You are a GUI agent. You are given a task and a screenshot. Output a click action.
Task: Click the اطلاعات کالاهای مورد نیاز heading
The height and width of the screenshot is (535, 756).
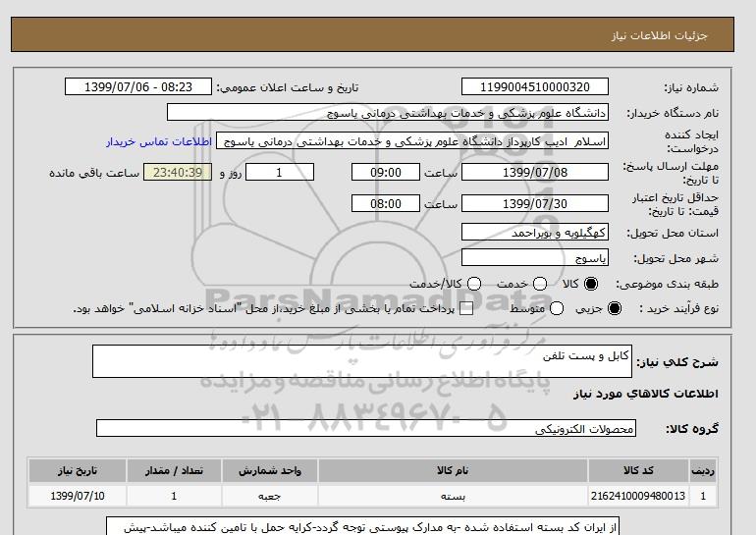(646, 394)
